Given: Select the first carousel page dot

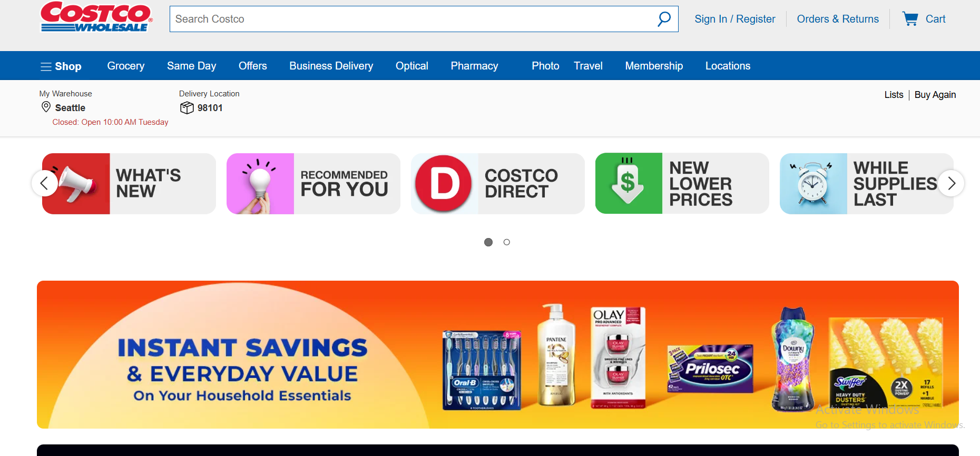Looking at the screenshot, I should (488, 242).
